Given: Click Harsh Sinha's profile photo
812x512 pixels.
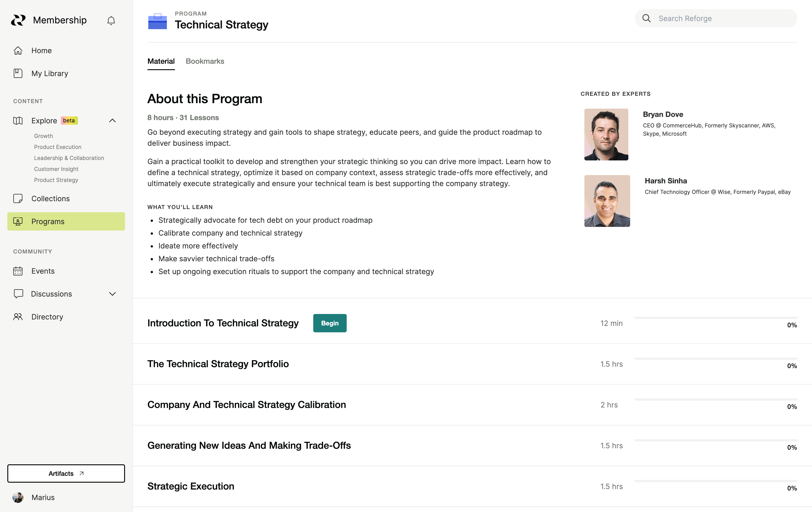Looking at the screenshot, I should click(607, 201).
